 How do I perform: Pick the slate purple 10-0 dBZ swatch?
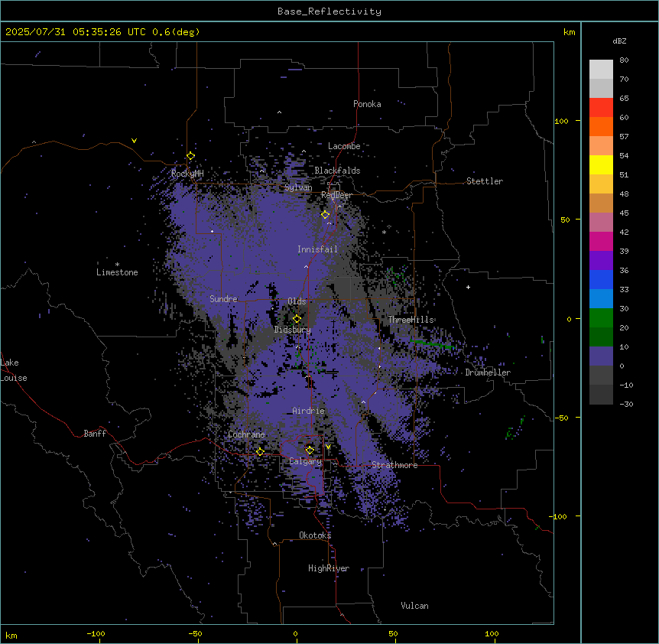click(x=601, y=356)
